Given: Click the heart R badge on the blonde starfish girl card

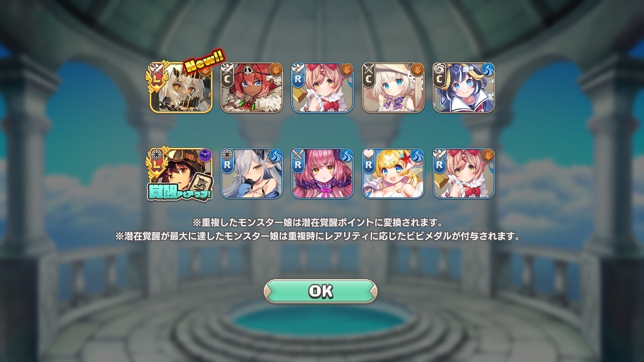Looking at the screenshot, I should click(x=369, y=161).
